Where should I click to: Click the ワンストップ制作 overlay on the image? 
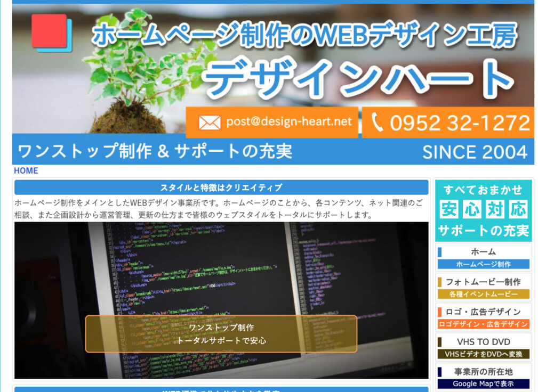(x=220, y=333)
